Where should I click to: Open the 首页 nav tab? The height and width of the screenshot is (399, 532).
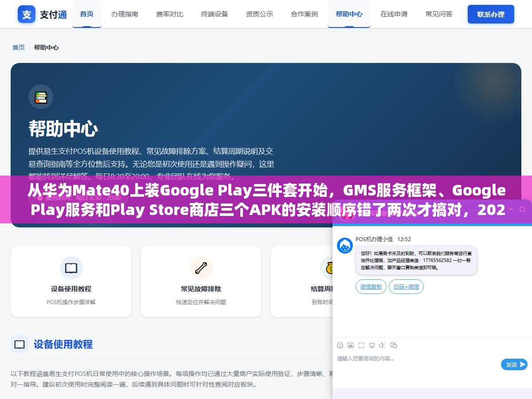click(87, 14)
